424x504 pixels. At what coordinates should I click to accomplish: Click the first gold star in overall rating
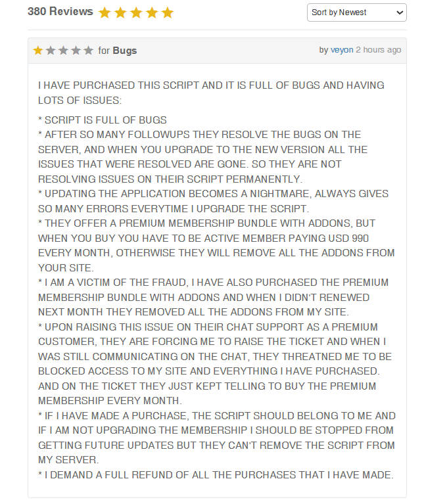point(105,12)
